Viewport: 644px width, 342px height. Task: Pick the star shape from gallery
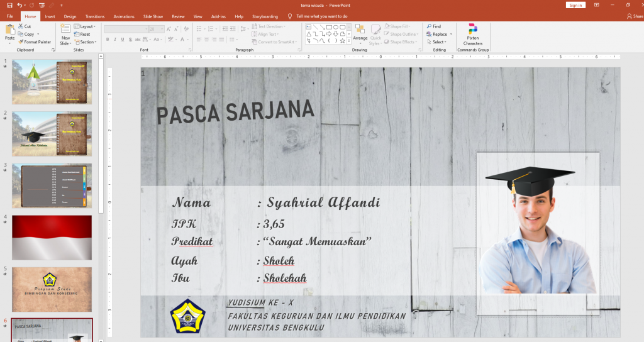coord(343,41)
